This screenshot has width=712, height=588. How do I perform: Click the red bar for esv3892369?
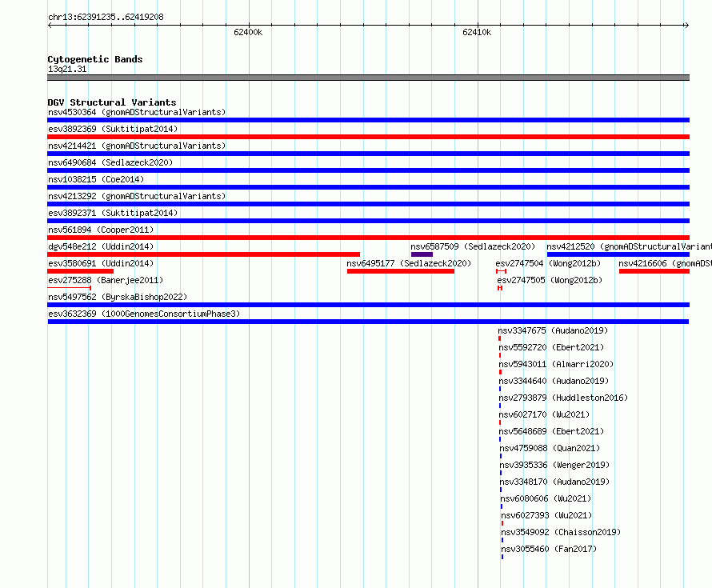tap(368, 137)
